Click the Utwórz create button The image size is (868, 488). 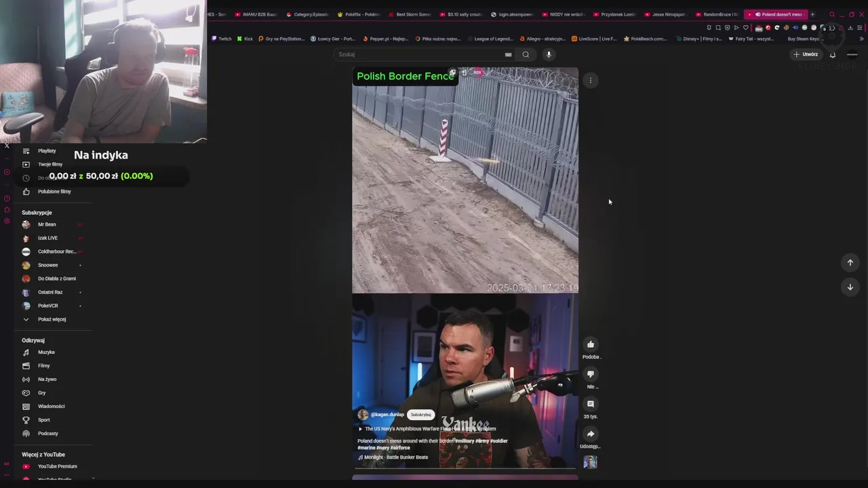coord(806,54)
